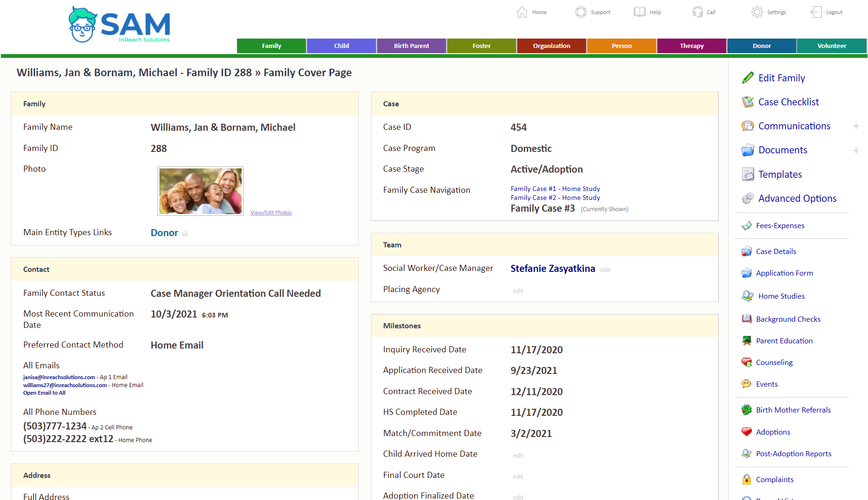
Task: Open the Foster tab
Action: click(x=482, y=46)
